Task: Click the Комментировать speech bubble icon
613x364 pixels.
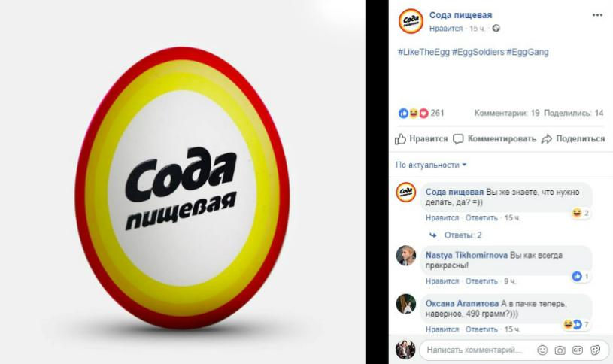Action: point(458,139)
